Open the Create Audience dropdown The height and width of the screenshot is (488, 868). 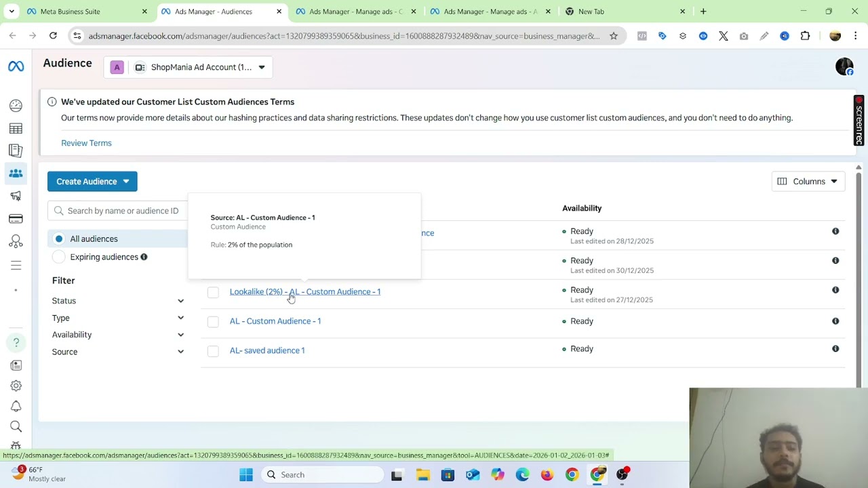coord(92,182)
